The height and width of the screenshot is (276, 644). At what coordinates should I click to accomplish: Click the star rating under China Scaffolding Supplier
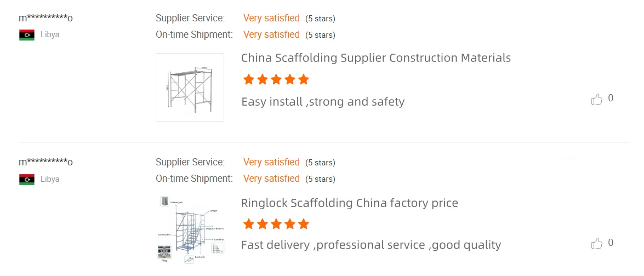click(276, 80)
